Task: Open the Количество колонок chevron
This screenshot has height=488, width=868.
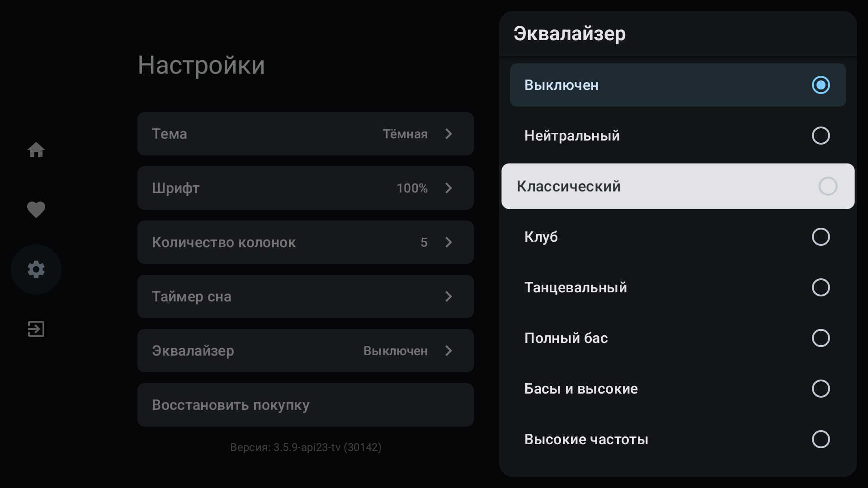Action: point(448,242)
